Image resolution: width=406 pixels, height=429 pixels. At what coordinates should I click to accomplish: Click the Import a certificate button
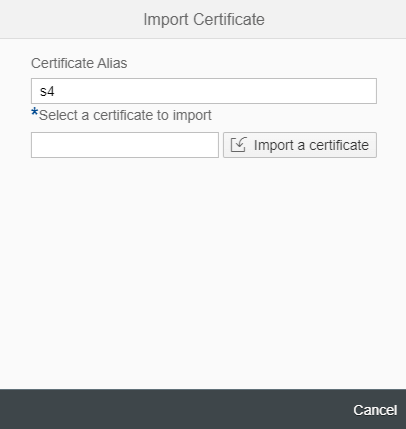[x=300, y=145]
